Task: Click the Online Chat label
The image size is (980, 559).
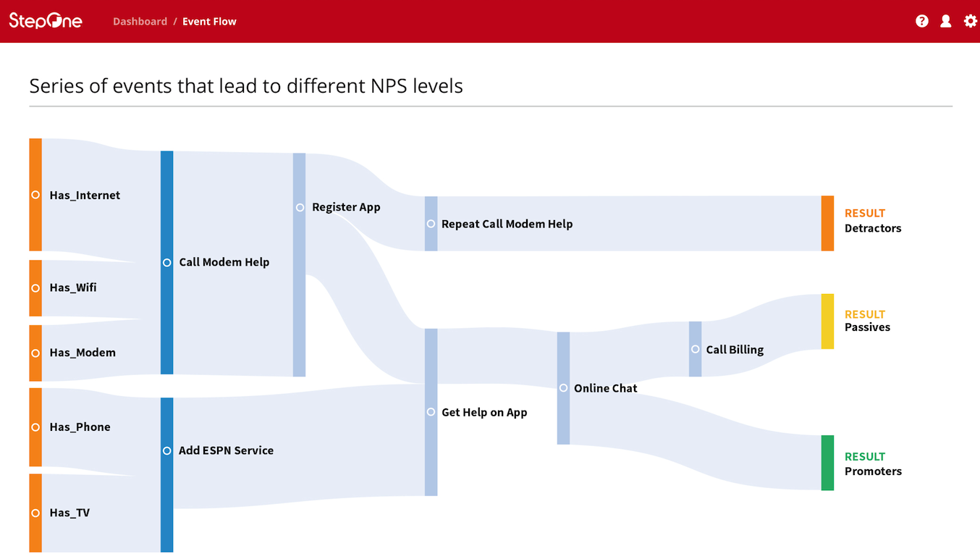Action: point(606,388)
